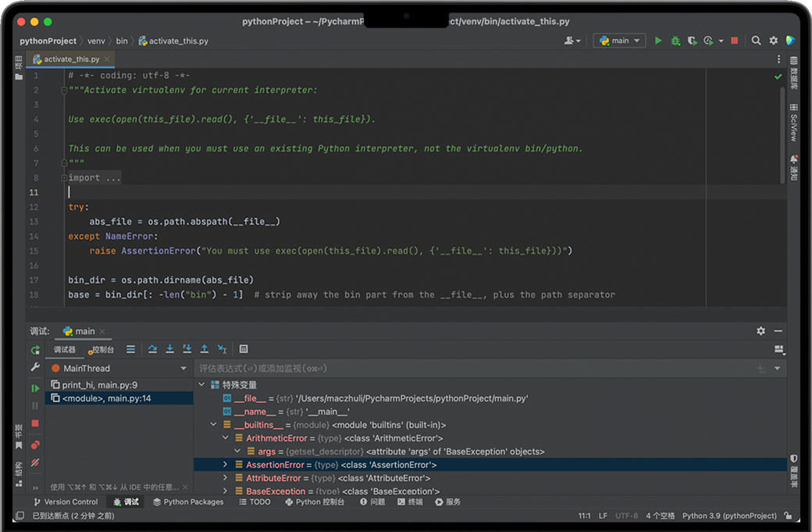Collapse the docstring fold marker on line 2
Viewport: 812px width, 532px height.
click(64, 91)
